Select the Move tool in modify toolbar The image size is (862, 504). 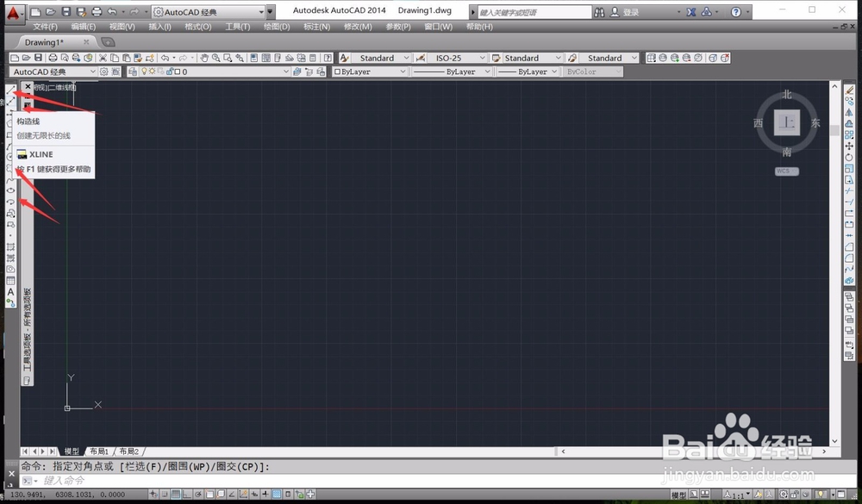(x=849, y=146)
